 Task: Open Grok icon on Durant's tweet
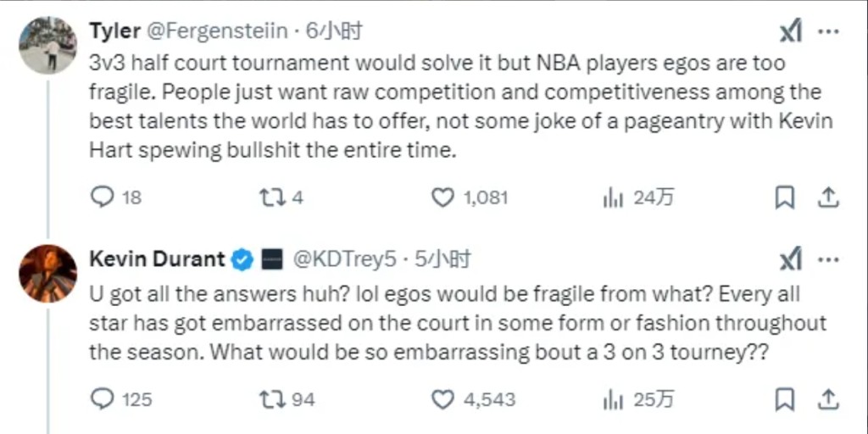[x=790, y=259]
